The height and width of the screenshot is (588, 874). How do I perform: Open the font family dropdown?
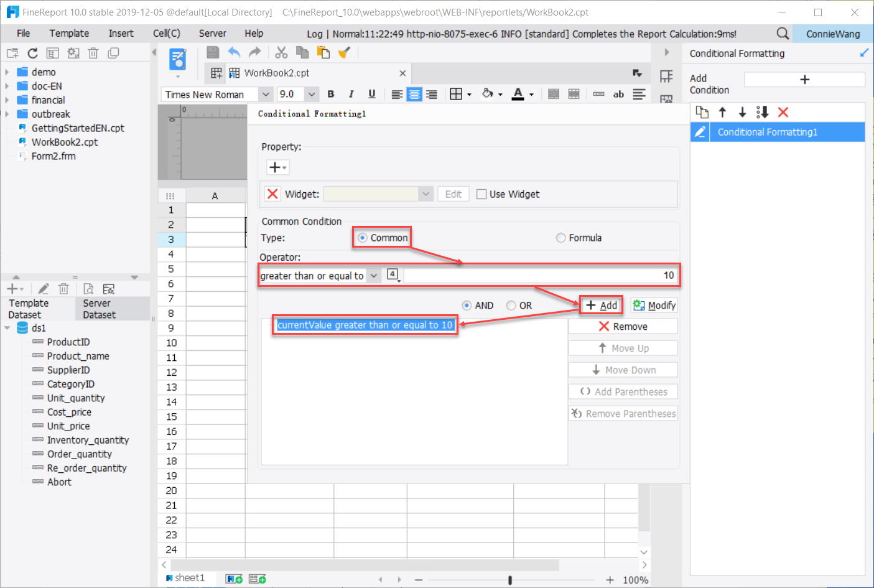coord(266,94)
